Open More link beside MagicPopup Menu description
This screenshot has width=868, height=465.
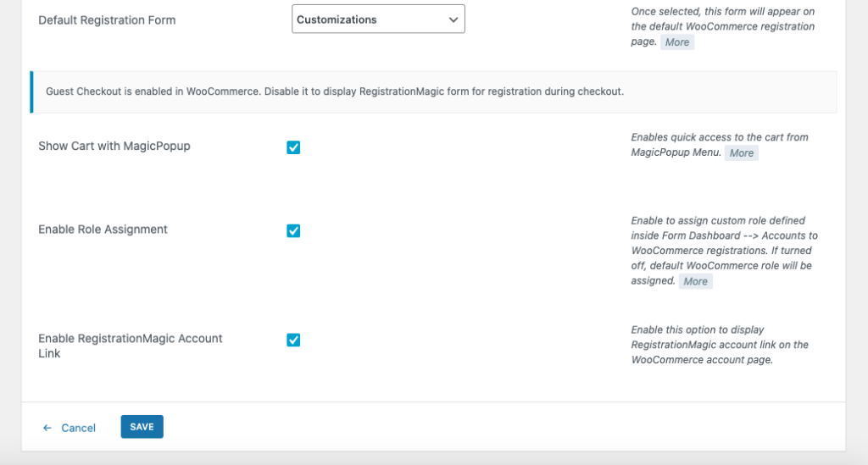point(741,153)
